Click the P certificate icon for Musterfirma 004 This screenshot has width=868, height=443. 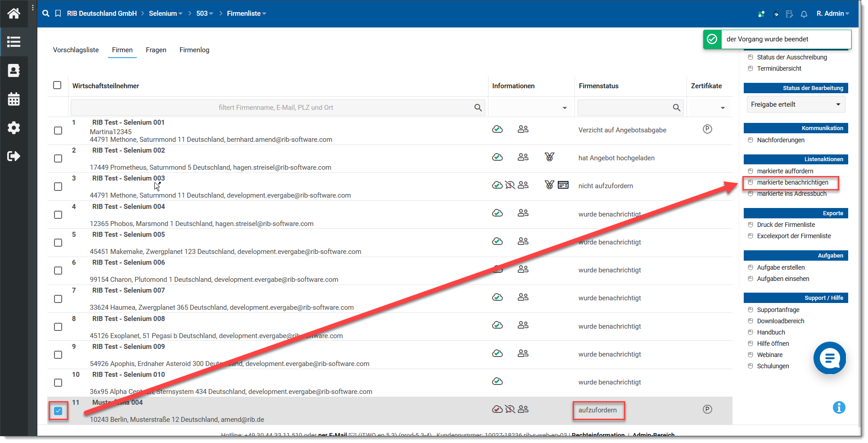tap(708, 409)
